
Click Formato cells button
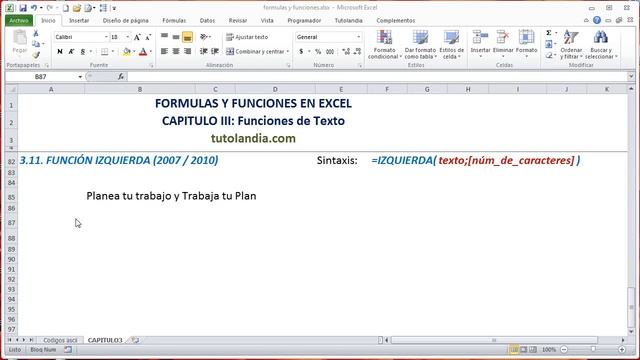tap(526, 43)
